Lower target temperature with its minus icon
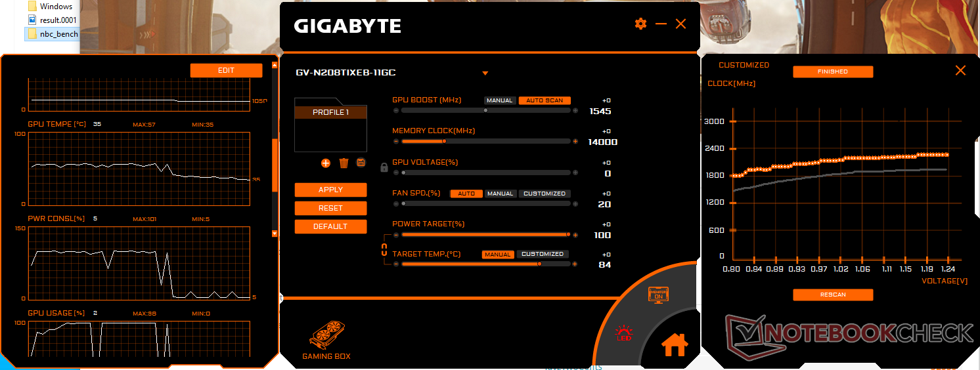Image resolution: width=980 pixels, height=370 pixels. [395, 264]
